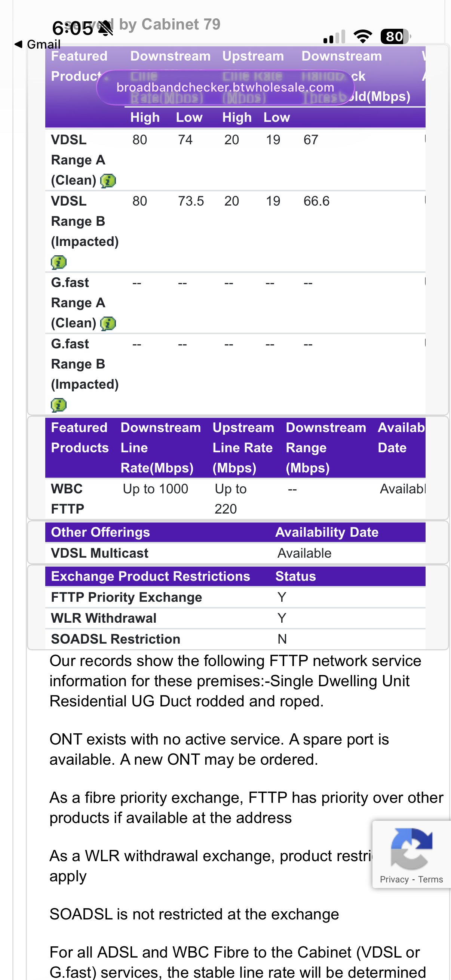Open info icon next to G.fast Range A (Clean)
The width and height of the screenshot is (451, 980).
coord(108,324)
